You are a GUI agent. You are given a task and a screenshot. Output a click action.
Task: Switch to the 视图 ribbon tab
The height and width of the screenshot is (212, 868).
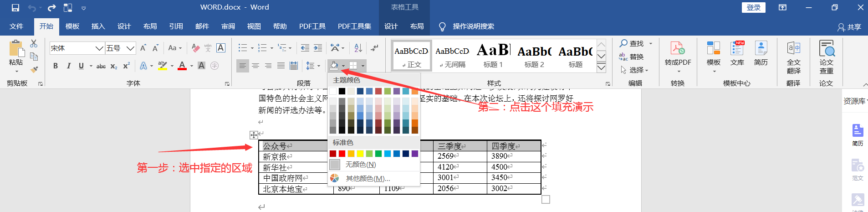pyautogui.click(x=254, y=26)
